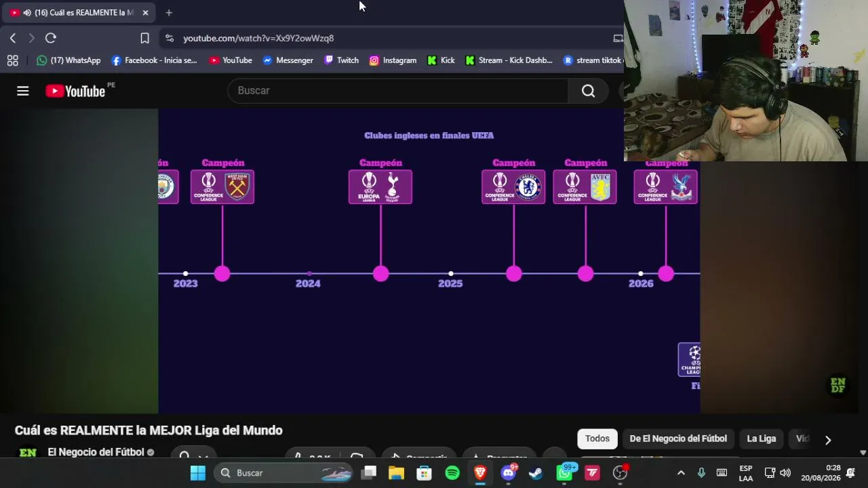The image size is (868, 488).
Task: Click the video title 'Cuál es REALMENTE la MEJOR Liga del Mundo'
Action: point(149,430)
